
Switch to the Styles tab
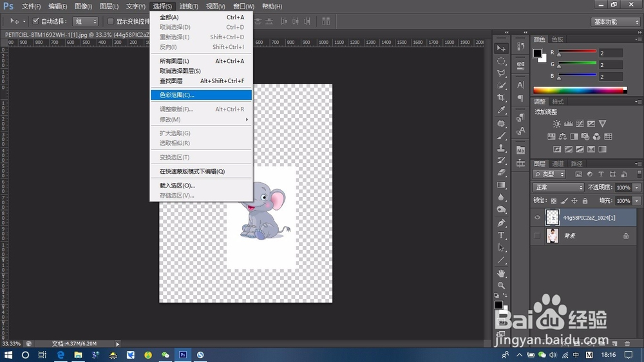pos(558,102)
